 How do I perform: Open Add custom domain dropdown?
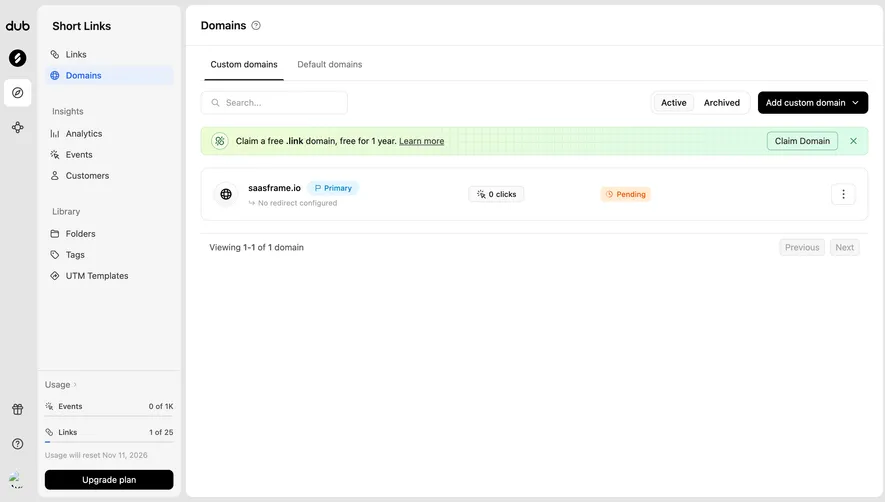(812, 103)
